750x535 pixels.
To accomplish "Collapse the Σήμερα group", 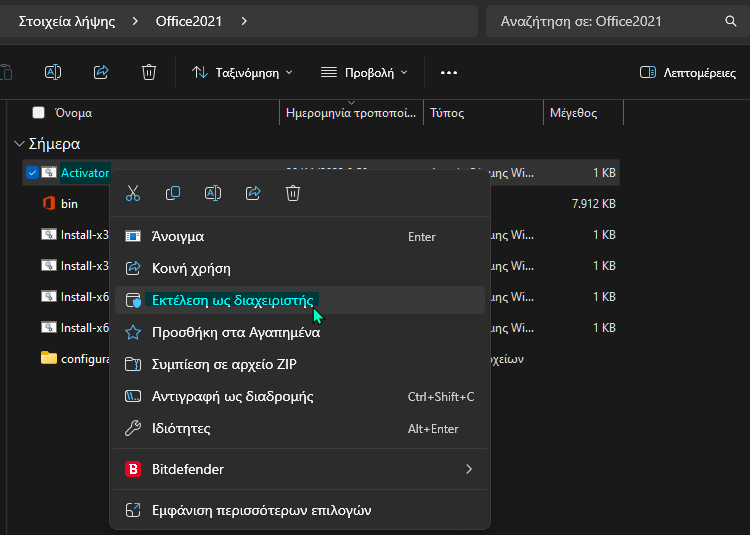I will [19, 143].
